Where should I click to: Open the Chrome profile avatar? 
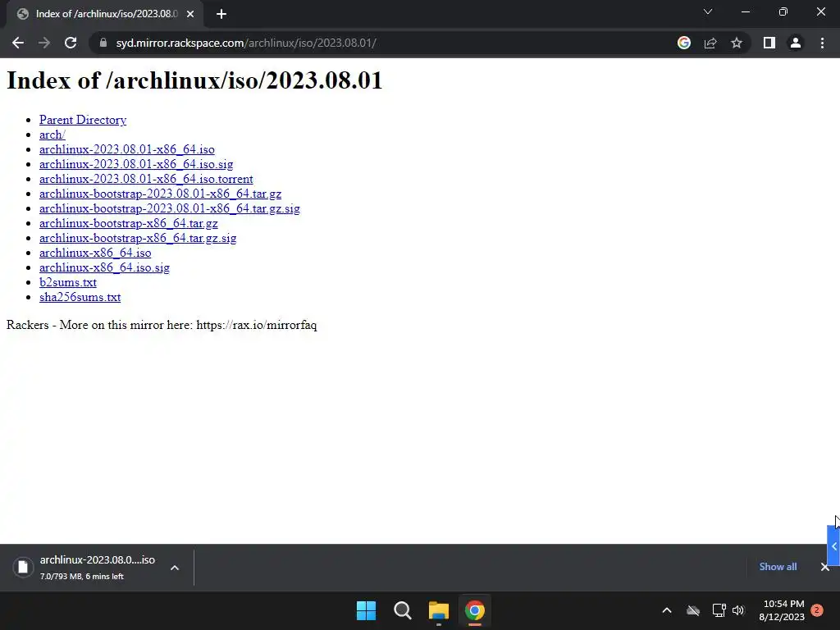pyautogui.click(x=796, y=43)
